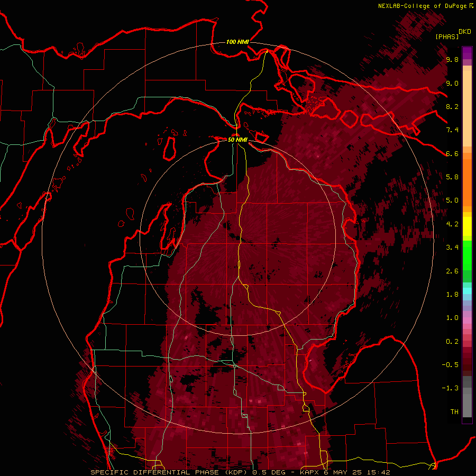Click the 100 NMI range ring label
Image resolution: width=476 pixels, height=476 pixels.
[237, 42]
